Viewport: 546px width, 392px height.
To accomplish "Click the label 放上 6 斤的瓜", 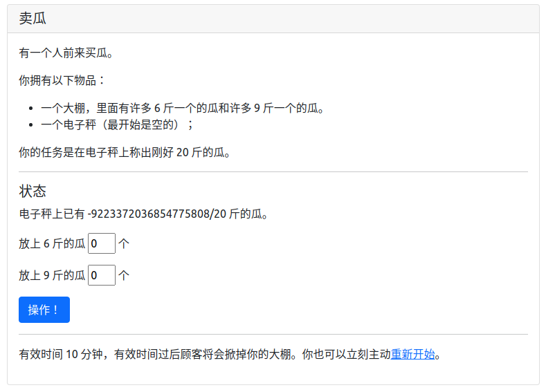I will point(52,243).
